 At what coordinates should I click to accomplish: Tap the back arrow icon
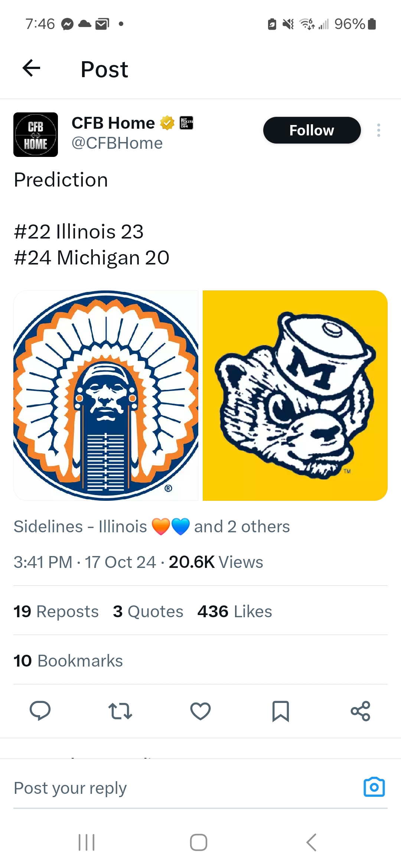32,68
